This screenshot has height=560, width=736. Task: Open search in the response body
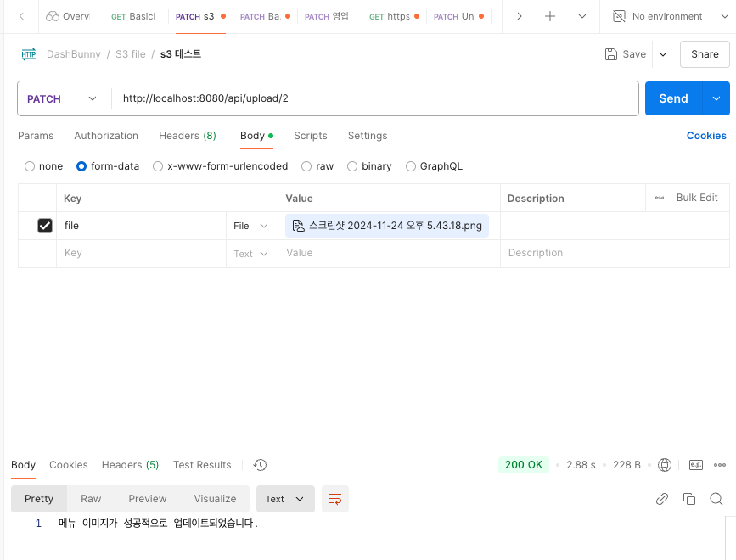coord(716,499)
